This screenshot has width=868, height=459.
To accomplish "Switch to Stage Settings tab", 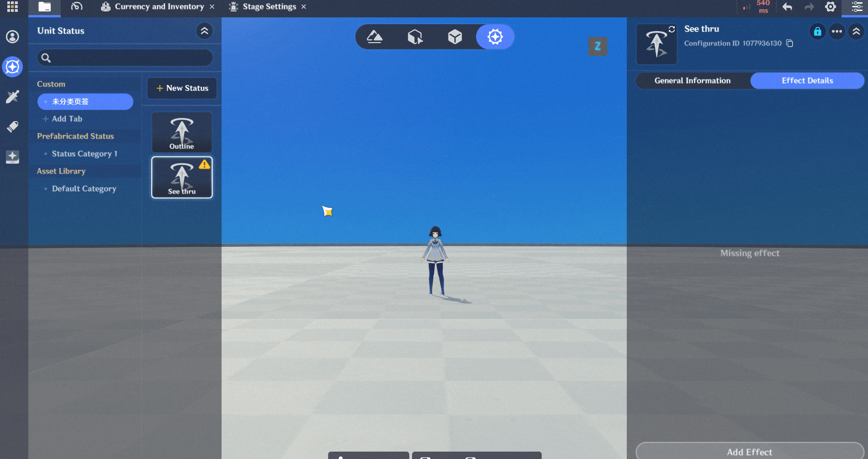I will pyautogui.click(x=263, y=6).
